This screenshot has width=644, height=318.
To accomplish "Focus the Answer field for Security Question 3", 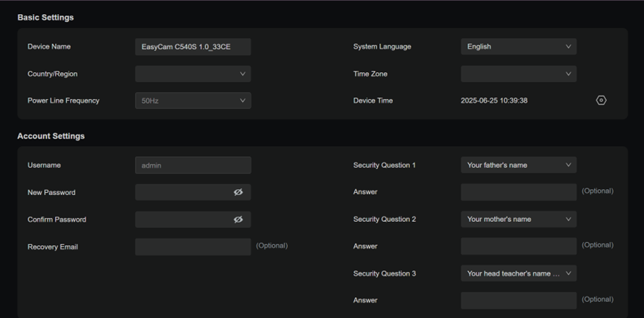I will (x=519, y=300).
